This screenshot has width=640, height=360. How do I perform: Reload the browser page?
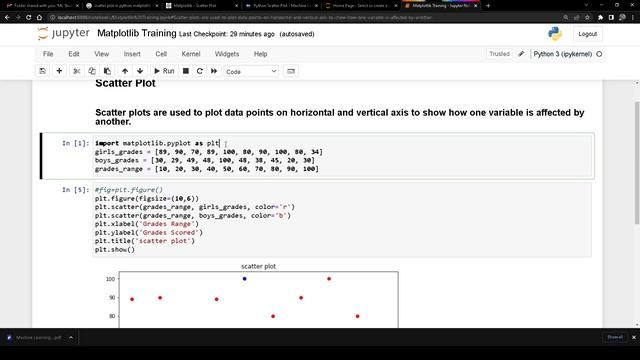[28, 18]
